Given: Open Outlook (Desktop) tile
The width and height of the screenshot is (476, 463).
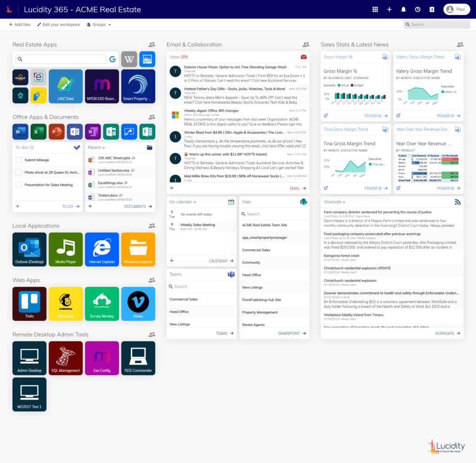Looking at the screenshot, I should pos(29,249).
